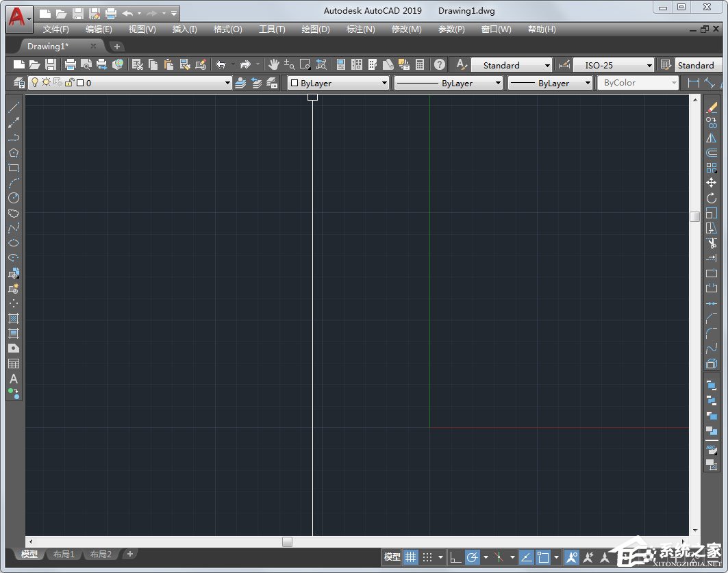This screenshot has height=573, width=728.
Task: Toggle grid display in the status bar
Action: click(x=410, y=557)
